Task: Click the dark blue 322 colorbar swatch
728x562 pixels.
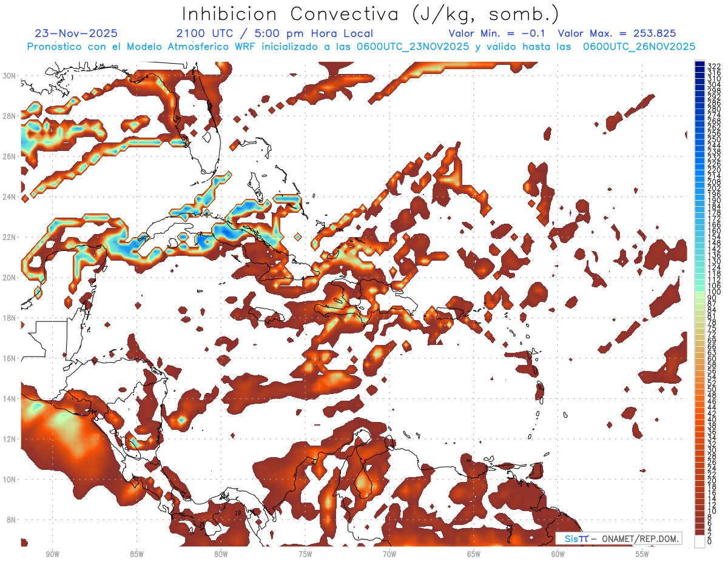Action: click(x=700, y=64)
